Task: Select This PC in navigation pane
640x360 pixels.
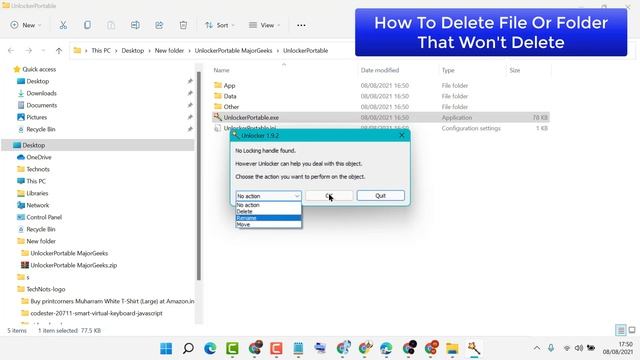Action: 36,181
